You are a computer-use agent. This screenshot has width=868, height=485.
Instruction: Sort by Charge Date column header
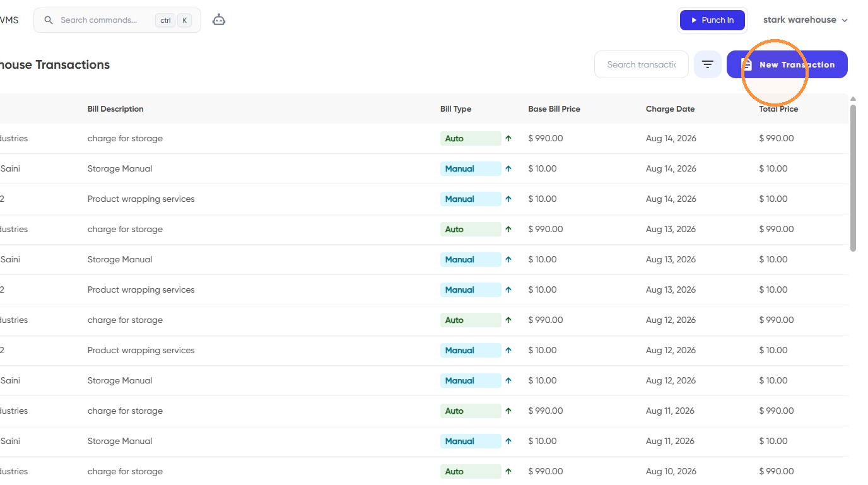click(x=670, y=109)
